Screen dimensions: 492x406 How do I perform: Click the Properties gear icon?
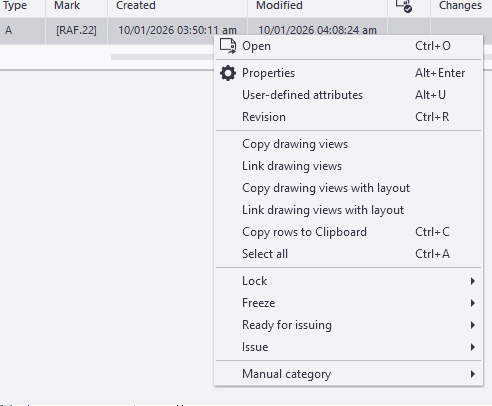(x=228, y=73)
